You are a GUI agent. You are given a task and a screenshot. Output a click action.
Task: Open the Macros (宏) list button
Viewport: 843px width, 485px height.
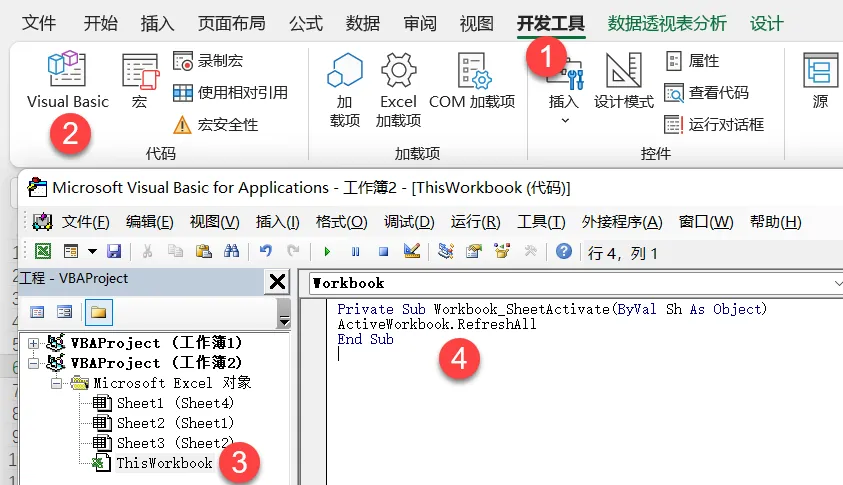pos(140,81)
